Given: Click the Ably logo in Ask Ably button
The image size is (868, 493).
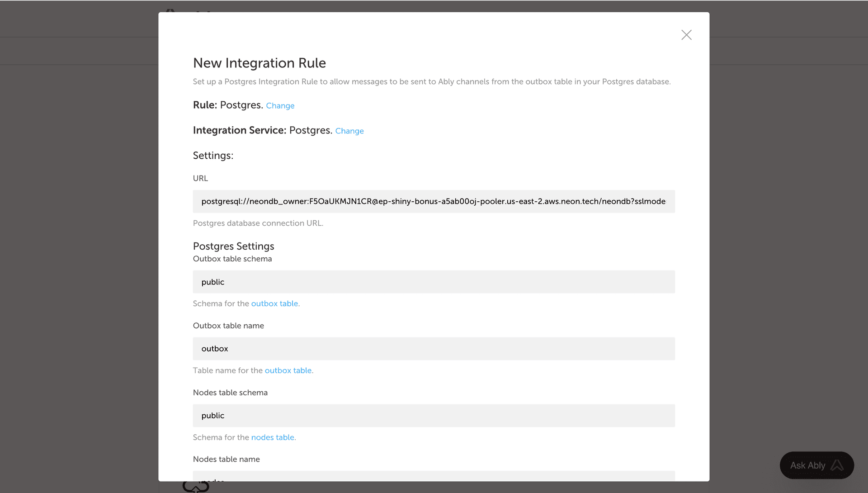Looking at the screenshot, I should click(837, 465).
